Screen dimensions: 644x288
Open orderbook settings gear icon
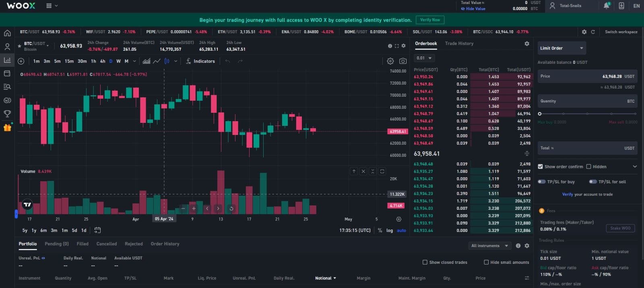coord(527,44)
